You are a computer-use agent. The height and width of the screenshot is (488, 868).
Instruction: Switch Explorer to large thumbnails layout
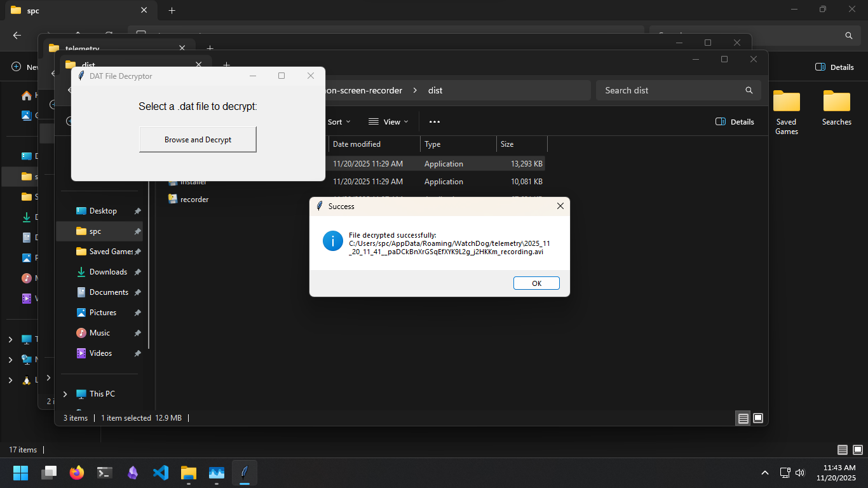pos(758,418)
